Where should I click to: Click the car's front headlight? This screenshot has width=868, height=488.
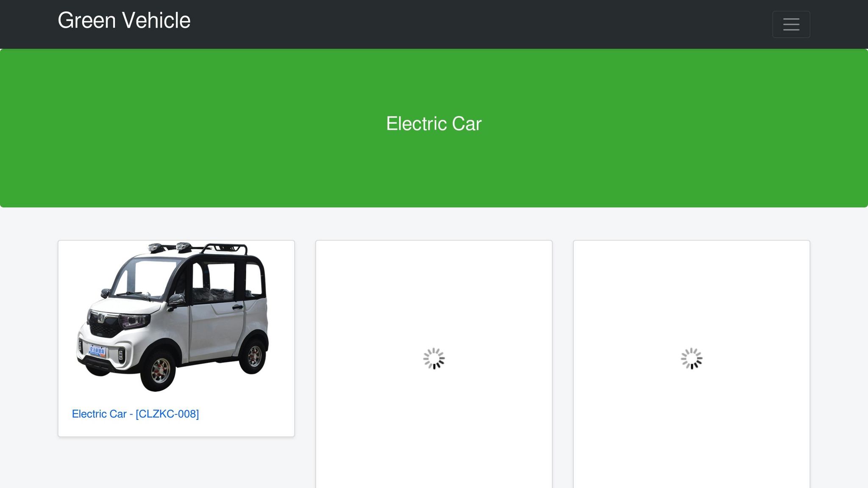(x=134, y=321)
